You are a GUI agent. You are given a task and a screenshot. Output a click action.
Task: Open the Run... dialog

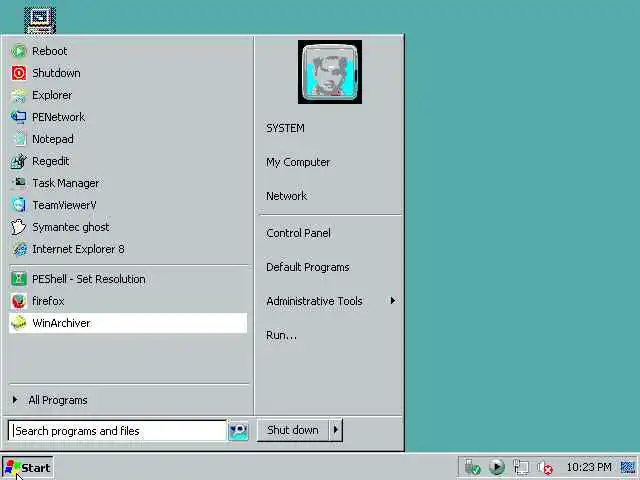(x=282, y=335)
